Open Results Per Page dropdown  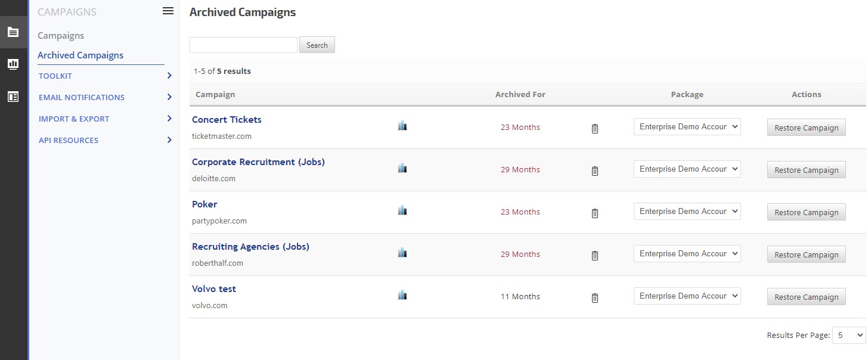coord(848,336)
